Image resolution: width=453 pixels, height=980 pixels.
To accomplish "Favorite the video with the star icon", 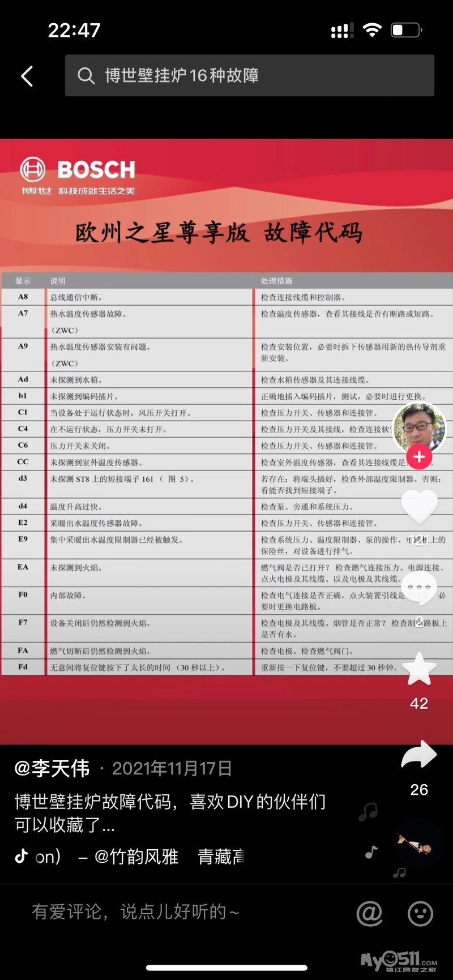I will 419,669.
